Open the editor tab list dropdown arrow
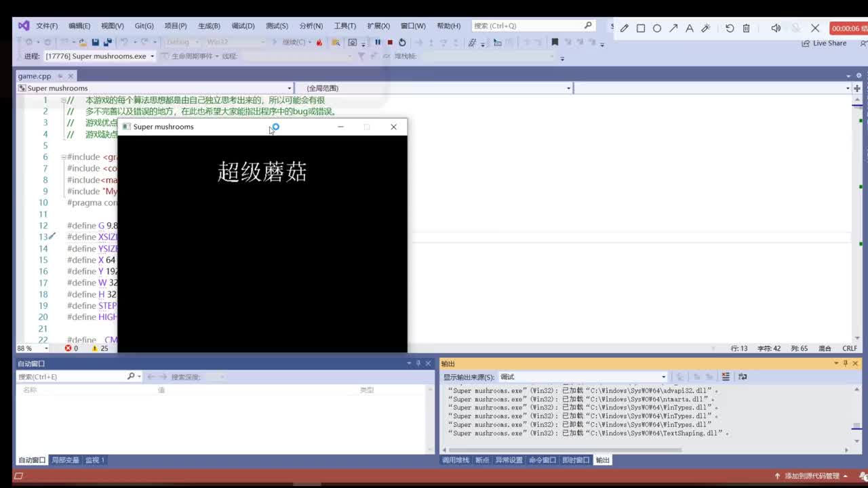 [848, 76]
